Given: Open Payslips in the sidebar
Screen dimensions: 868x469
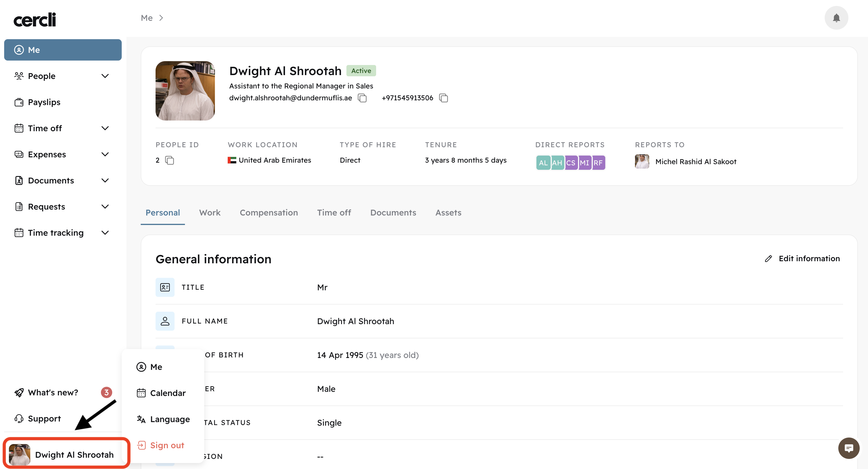Looking at the screenshot, I should click(x=63, y=102).
